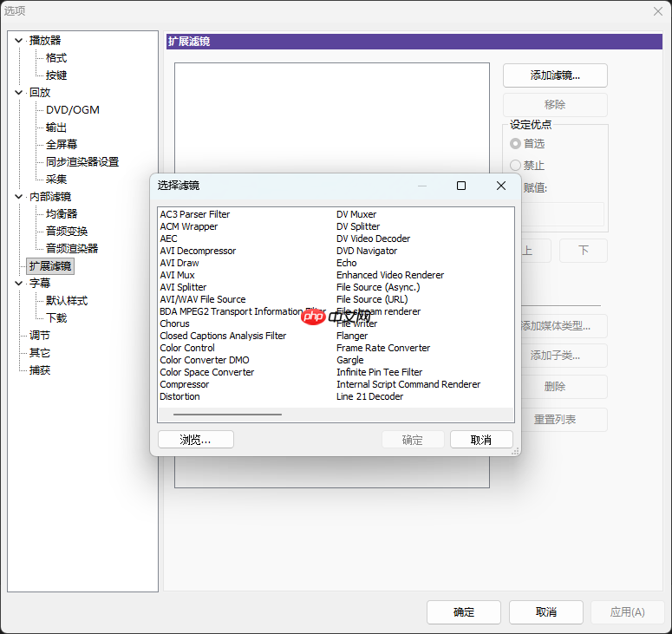Select AC3 Parser Filter in list
This screenshot has height=634, width=672.
(x=195, y=214)
